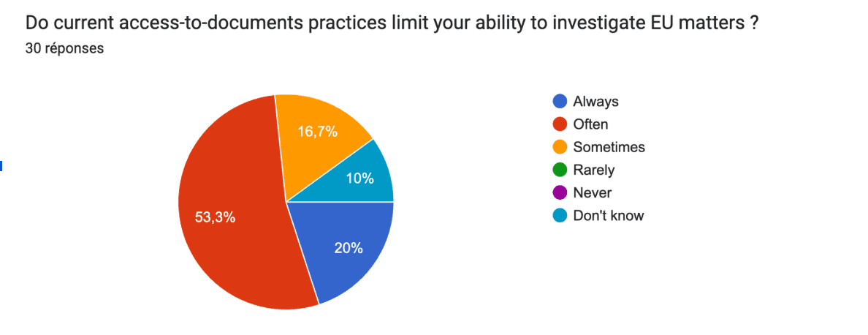Select the Often legend label
This screenshot has width=868, height=335.
590,124
